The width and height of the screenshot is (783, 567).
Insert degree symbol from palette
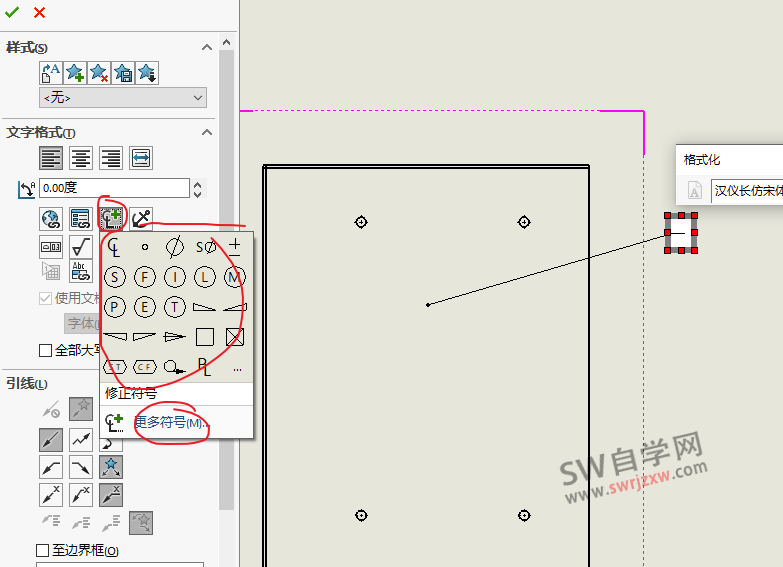(x=145, y=247)
